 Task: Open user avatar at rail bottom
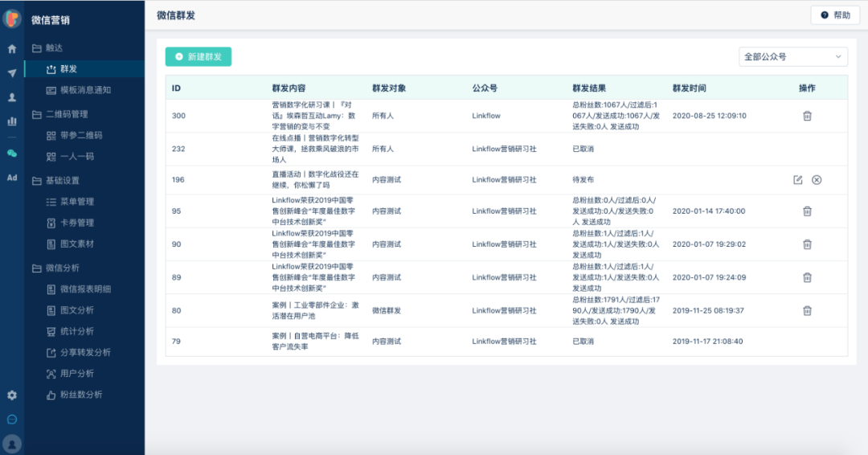tap(11, 444)
